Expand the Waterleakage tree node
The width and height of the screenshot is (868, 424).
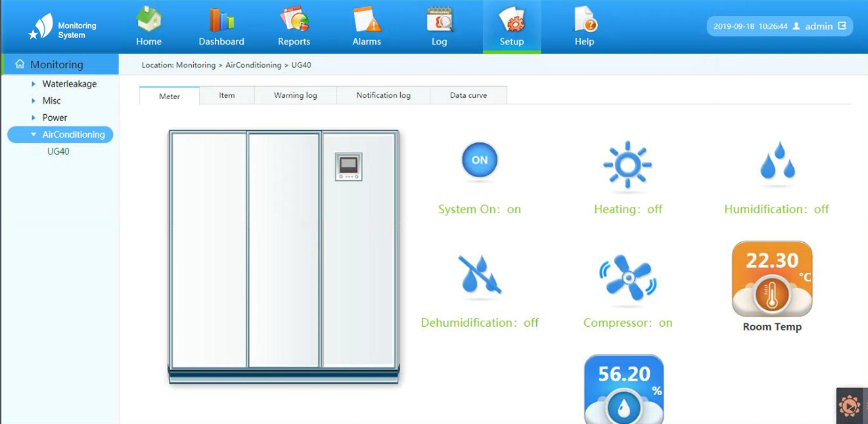tap(34, 84)
